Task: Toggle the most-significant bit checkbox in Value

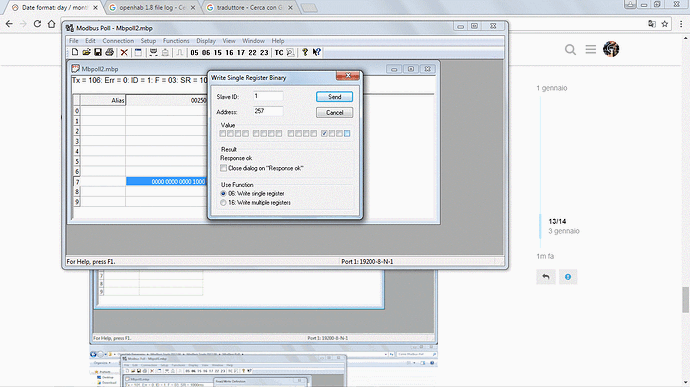Action: (x=223, y=133)
